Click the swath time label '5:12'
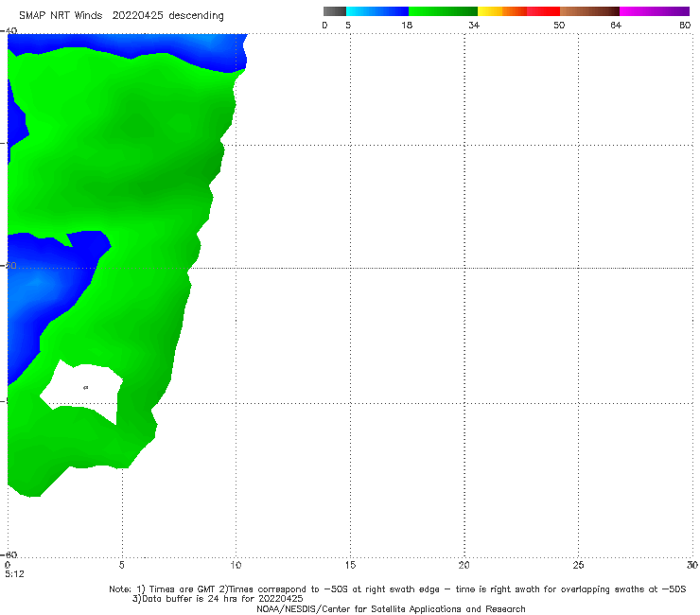700x615 pixels. point(14,574)
